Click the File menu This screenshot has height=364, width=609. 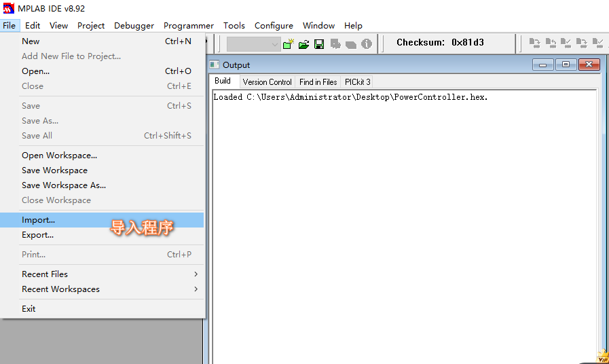pyautogui.click(x=10, y=26)
